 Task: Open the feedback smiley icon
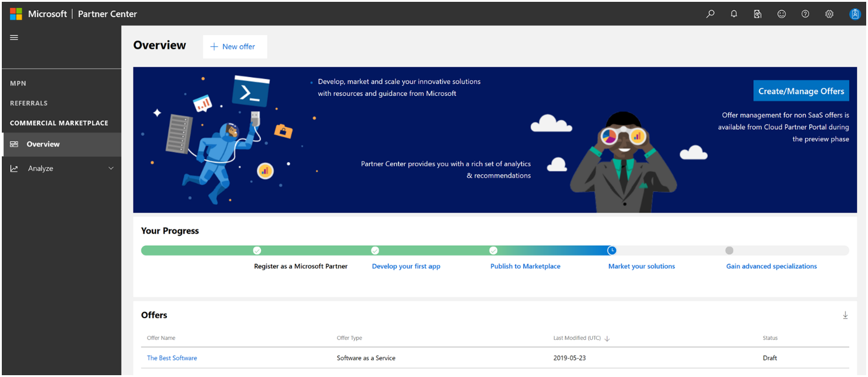[782, 14]
